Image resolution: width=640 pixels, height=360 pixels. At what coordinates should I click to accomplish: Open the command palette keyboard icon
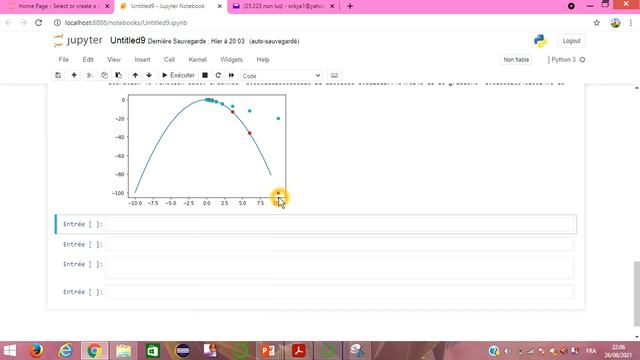[x=334, y=76]
